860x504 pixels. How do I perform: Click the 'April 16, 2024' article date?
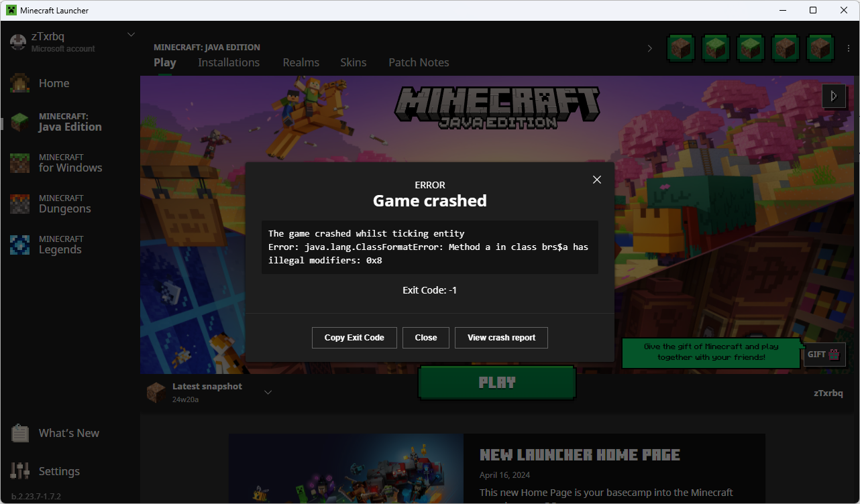click(x=505, y=475)
